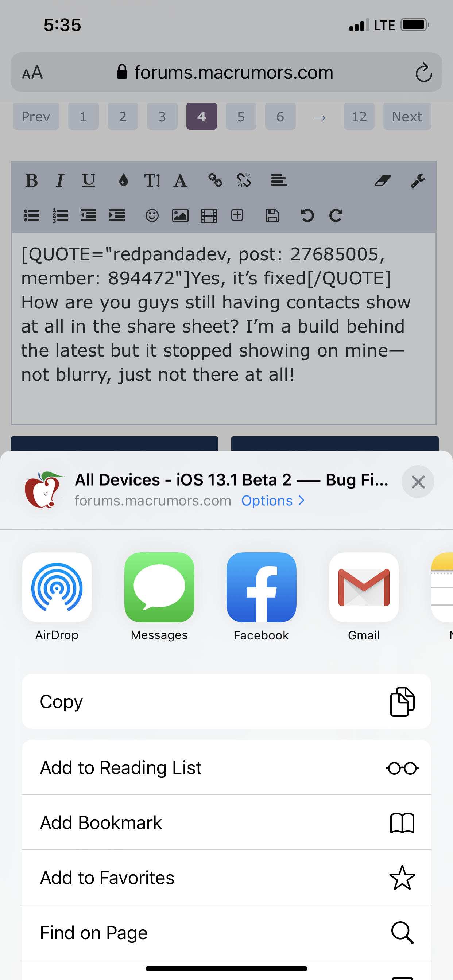Open Options for share sheet

[x=273, y=501]
